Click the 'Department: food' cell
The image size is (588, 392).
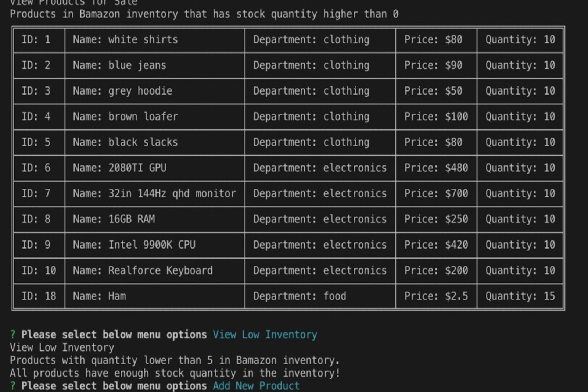coord(320,296)
